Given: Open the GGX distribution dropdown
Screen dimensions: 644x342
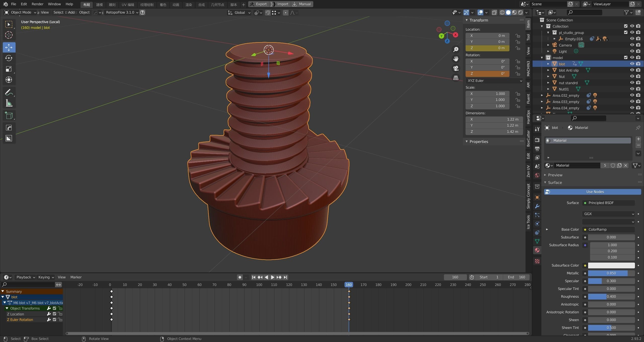Looking at the screenshot, I should pyautogui.click(x=608, y=214).
